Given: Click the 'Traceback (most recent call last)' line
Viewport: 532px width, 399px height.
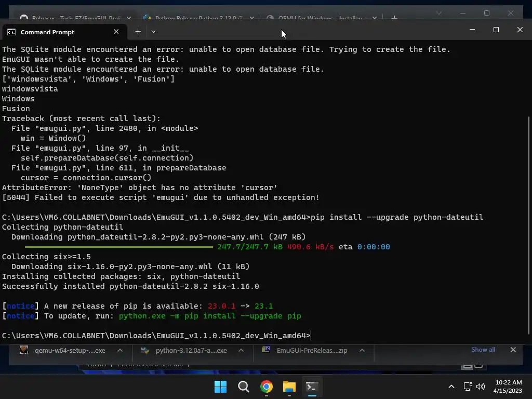Looking at the screenshot, I should pos(81,118).
